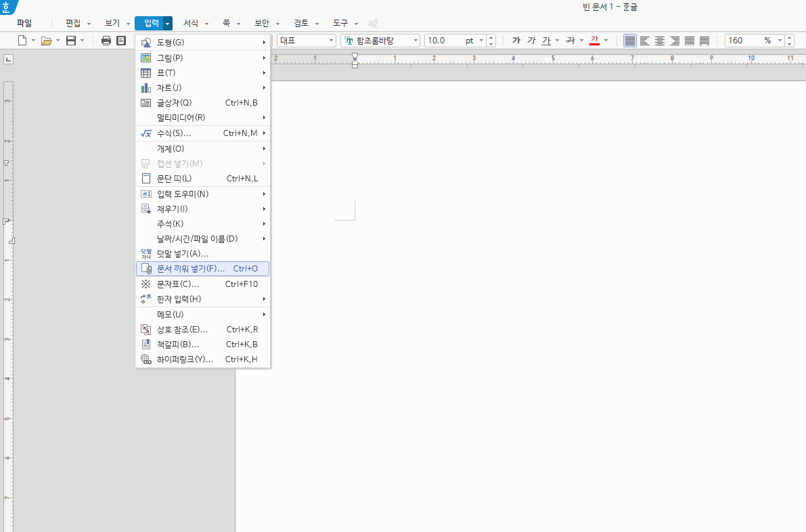The width and height of the screenshot is (806, 532).
Task: Open the 대표 language dropdown
Action: click(x=331, y=41)
